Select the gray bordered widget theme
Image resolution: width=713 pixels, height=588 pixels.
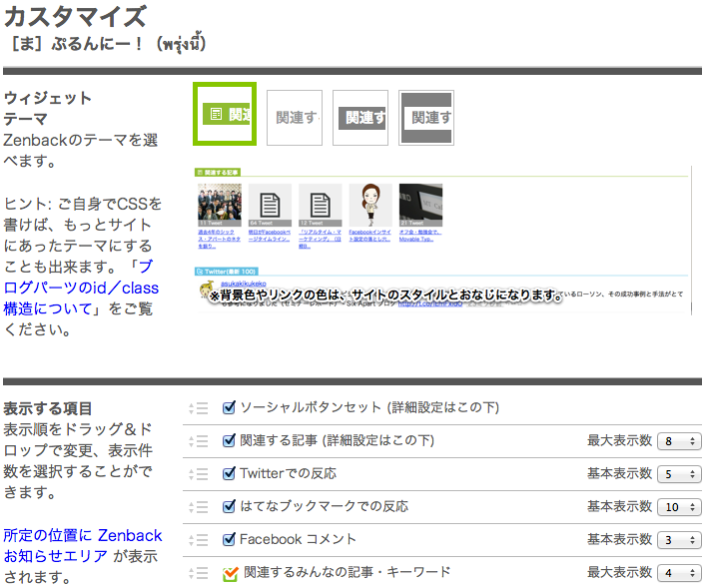(x=426, y=118)
